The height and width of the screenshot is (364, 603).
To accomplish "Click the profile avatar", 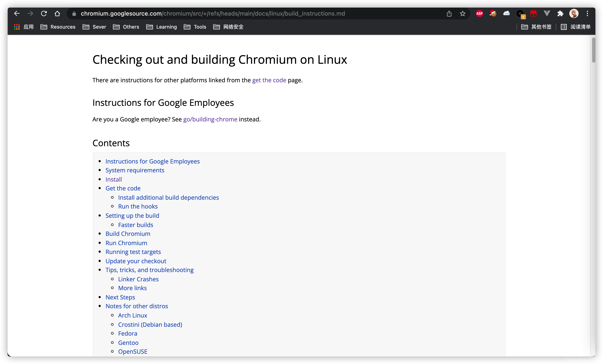I will 574,13.
